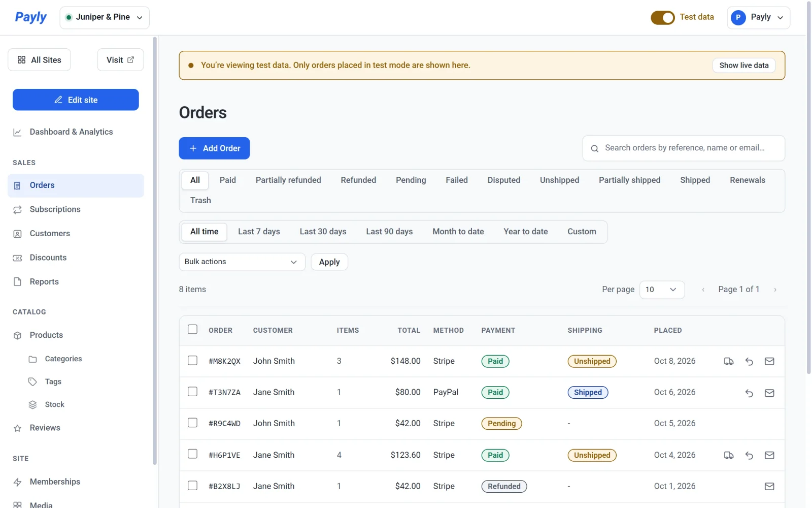Open Reports in the sidebar

(x=76, y=282)
